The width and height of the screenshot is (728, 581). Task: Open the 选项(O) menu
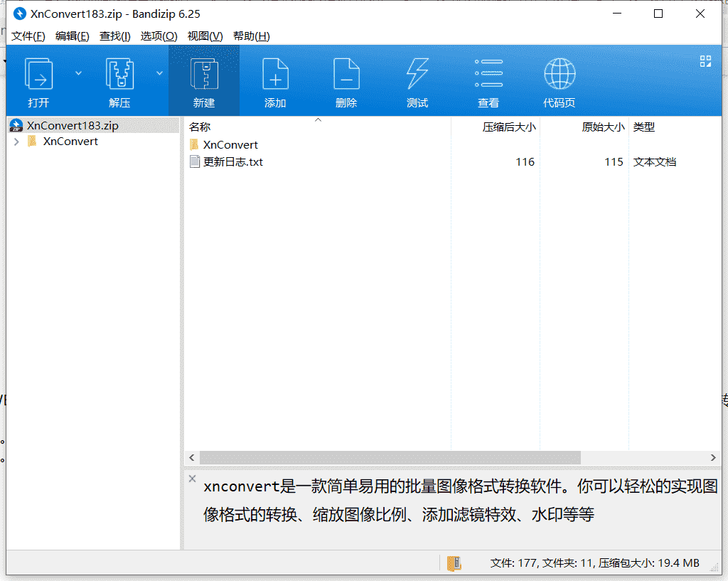coord(159,36)
